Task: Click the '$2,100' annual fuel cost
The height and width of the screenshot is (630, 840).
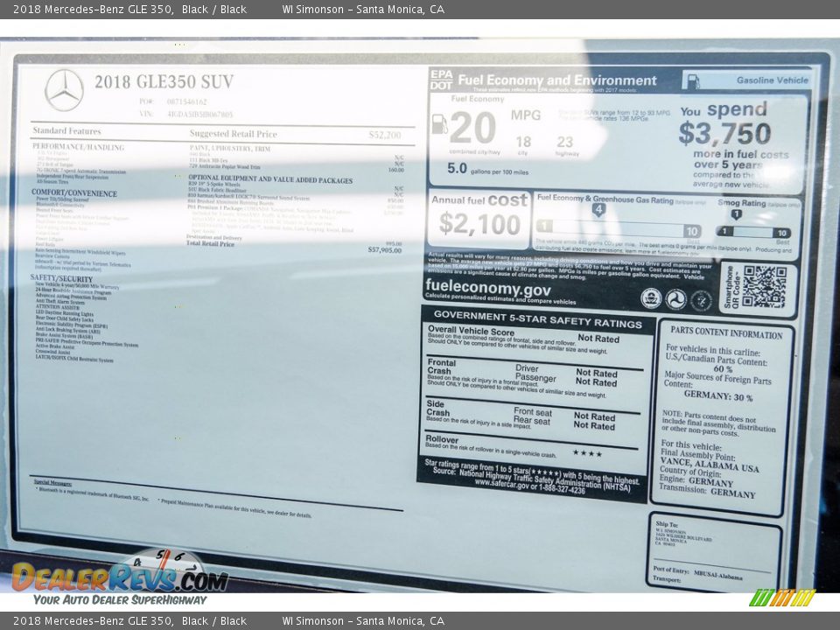Action: coord(479,224)
